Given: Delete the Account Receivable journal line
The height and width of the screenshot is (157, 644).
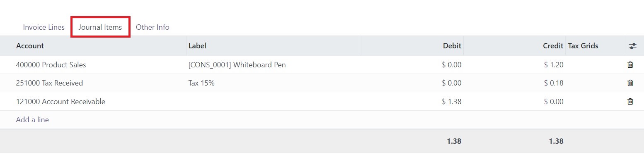Looking at the screenshot, I should (x=630, y=101).
